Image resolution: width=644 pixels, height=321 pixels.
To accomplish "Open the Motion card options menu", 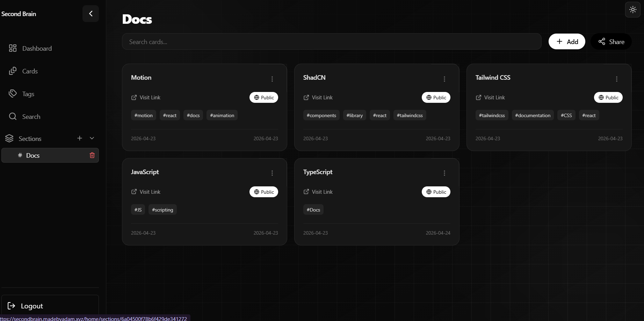I will pos(272,79).
